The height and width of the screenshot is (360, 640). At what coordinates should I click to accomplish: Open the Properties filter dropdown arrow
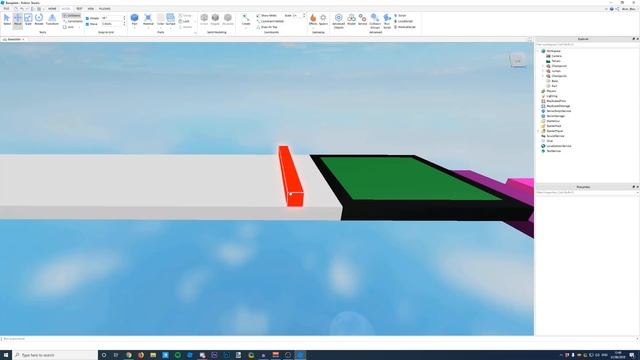click(638, 192)
